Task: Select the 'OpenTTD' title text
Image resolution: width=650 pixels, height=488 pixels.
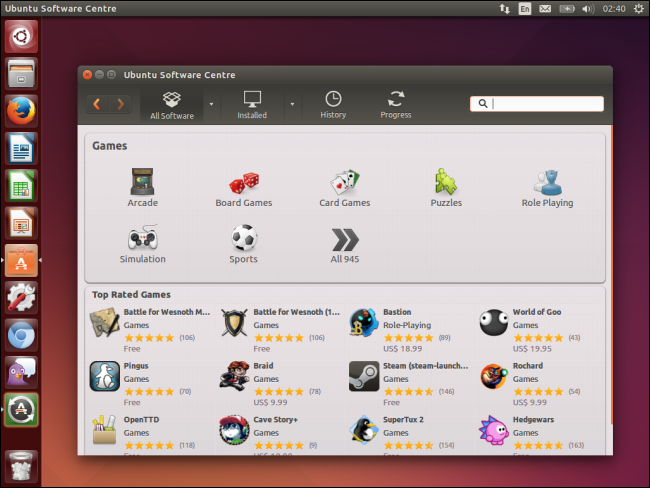Action: pyautogui.click(x=141, y=420)
